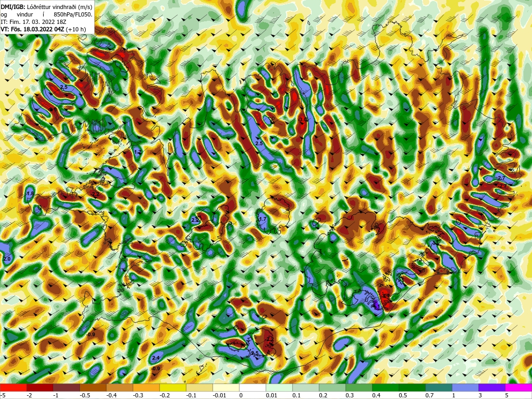The width and height of the screenshot is (532, 399).
Task: Click the palest green 0.01 to 0.1 swatch
Action: pyautogui.click(x=279, y=388)
